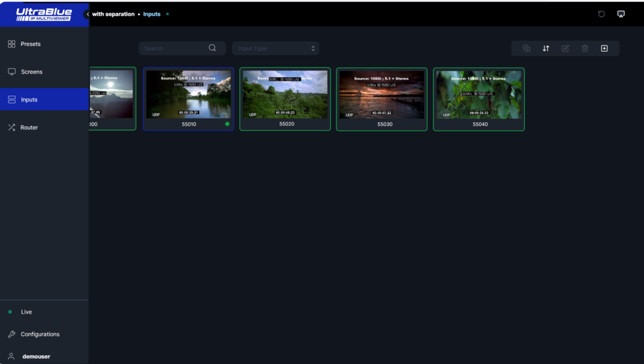Open the demouser account menu
This screenshot has height=364, width=644.
(x=44, y=356)
